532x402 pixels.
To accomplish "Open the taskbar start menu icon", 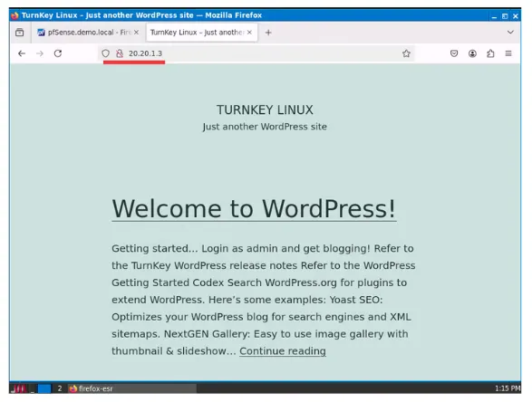I will pyautogui.click(x=19, y=388).
